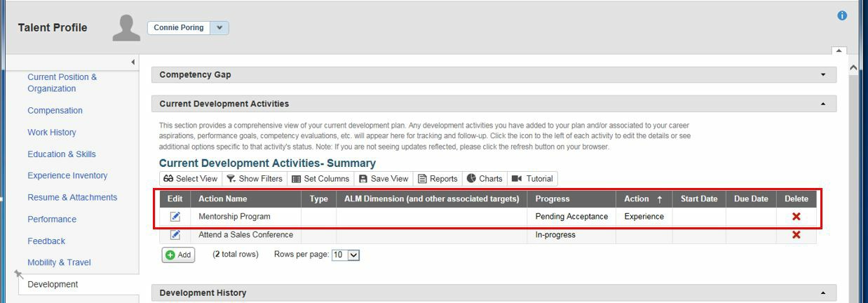Image resolution: width=868 pixels, height=303 pixels.
Task: Go to the Performance section
Action: click(x=52, y=220)
